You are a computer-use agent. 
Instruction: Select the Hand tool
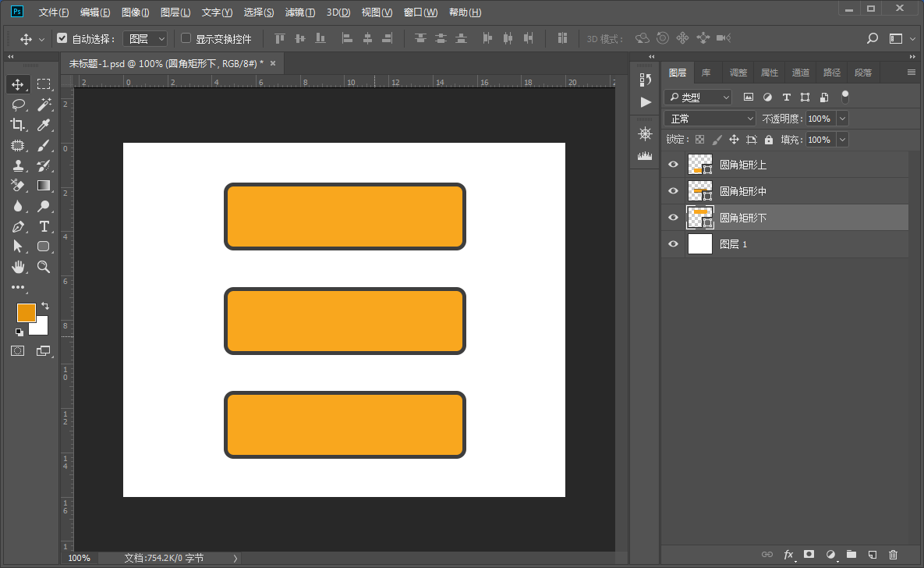click(x=18, y=267)
